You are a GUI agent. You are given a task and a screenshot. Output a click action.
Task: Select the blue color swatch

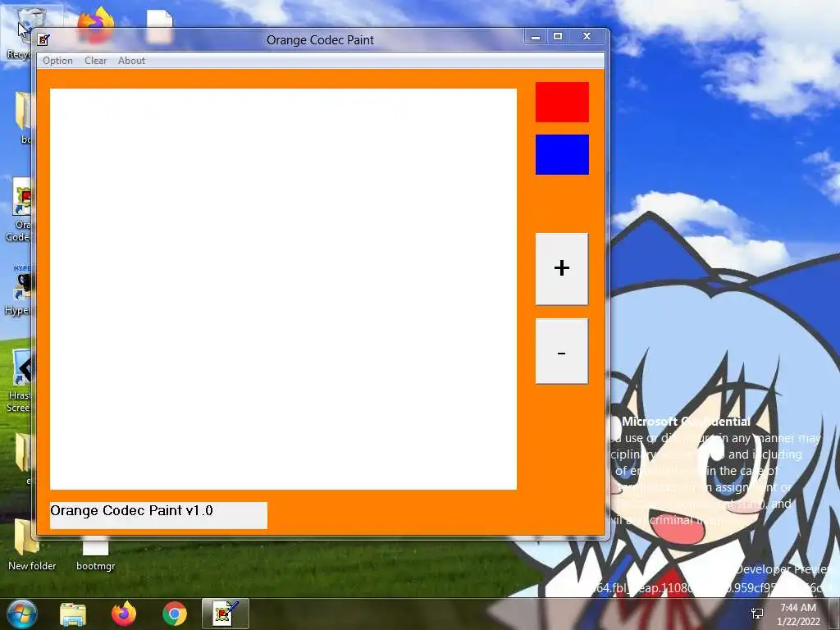(562, 154)
